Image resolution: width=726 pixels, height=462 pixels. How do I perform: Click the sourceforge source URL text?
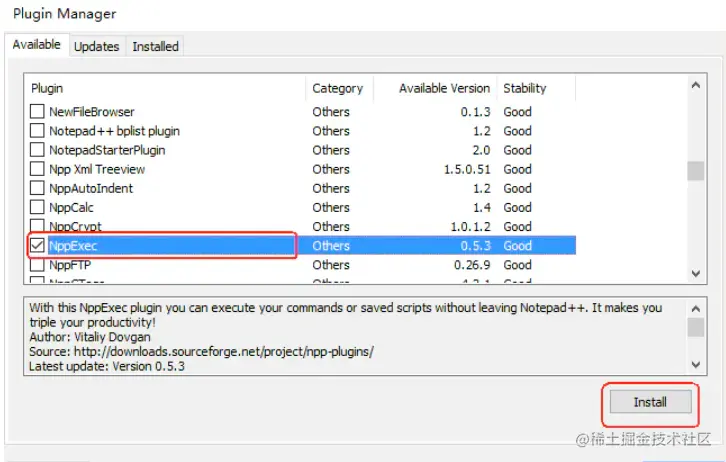[x=224, y=351]
